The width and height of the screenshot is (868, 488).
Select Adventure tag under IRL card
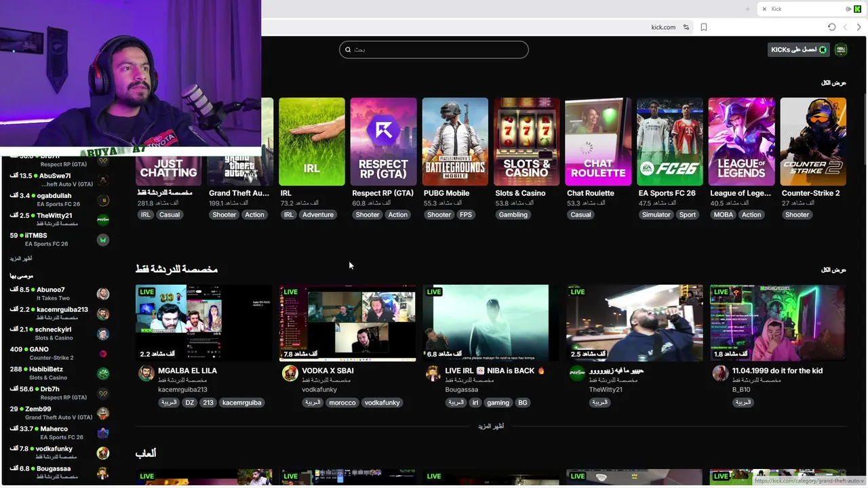click(x=318, y=215)
